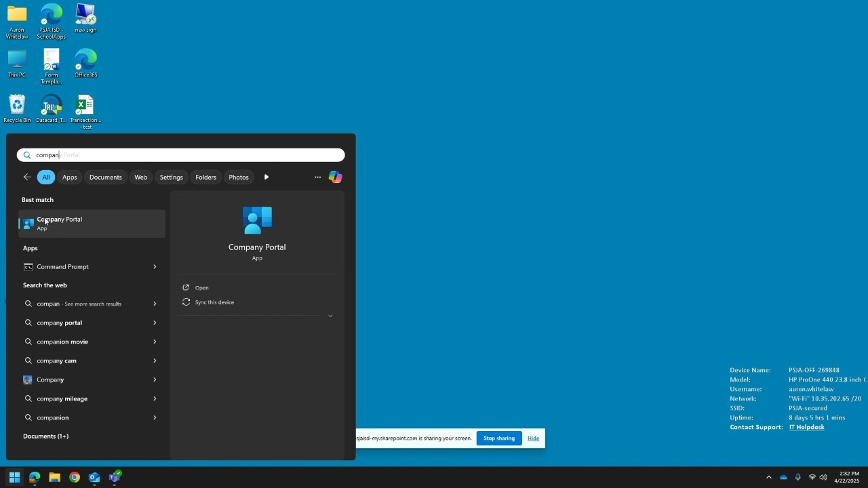
Task: Open PSJA ISD SchoolApps desktop shortcut
Action: 51,22
